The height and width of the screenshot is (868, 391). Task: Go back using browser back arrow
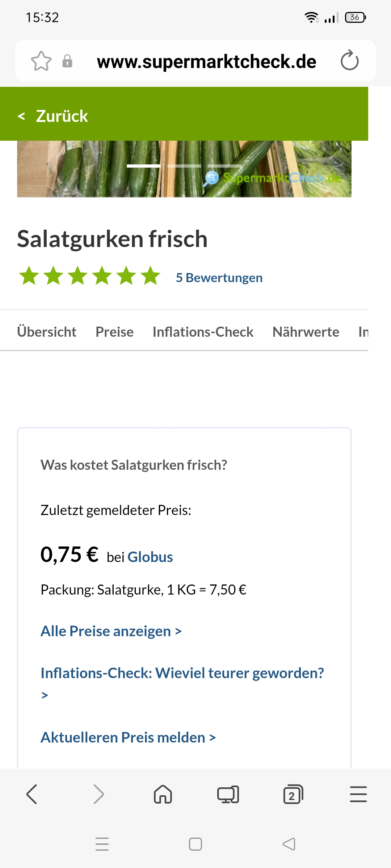point(32,794)
